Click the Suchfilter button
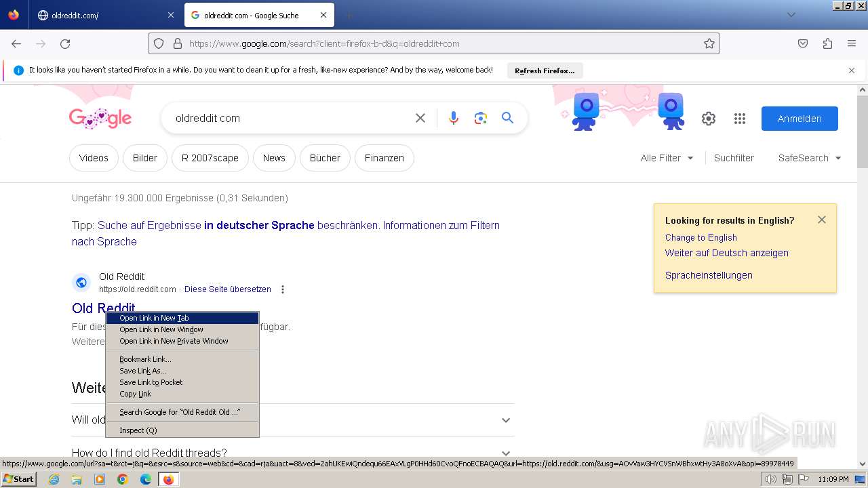The height and width of the screenshot is (488, 868). (734, 158)
